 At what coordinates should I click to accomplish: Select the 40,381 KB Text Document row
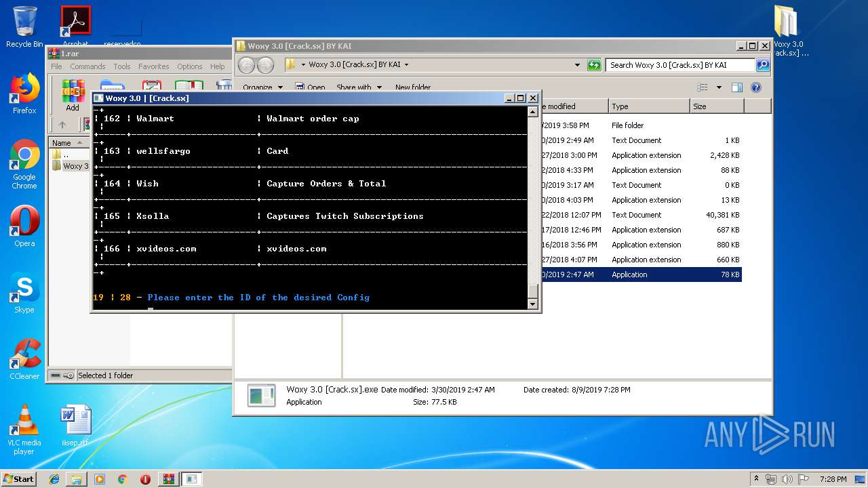pos(641,215)
